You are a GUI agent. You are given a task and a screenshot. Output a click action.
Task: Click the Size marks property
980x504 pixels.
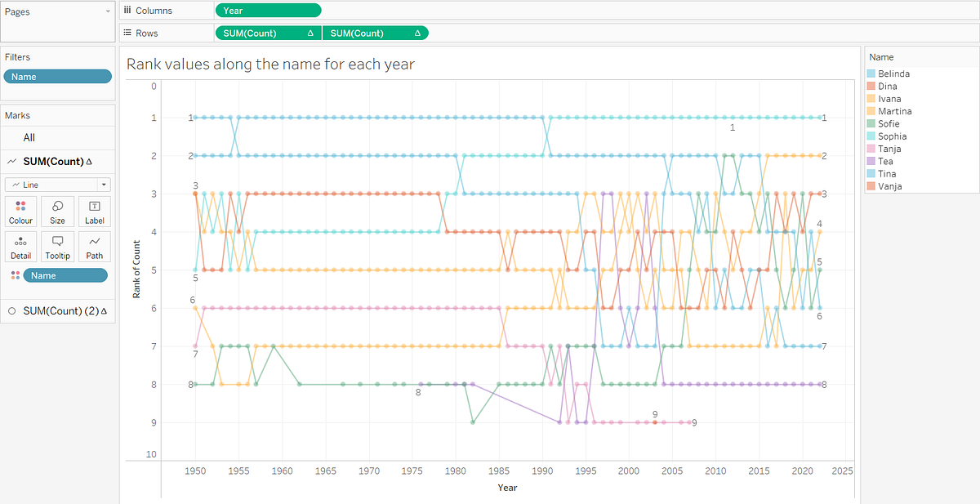(57, 211)
